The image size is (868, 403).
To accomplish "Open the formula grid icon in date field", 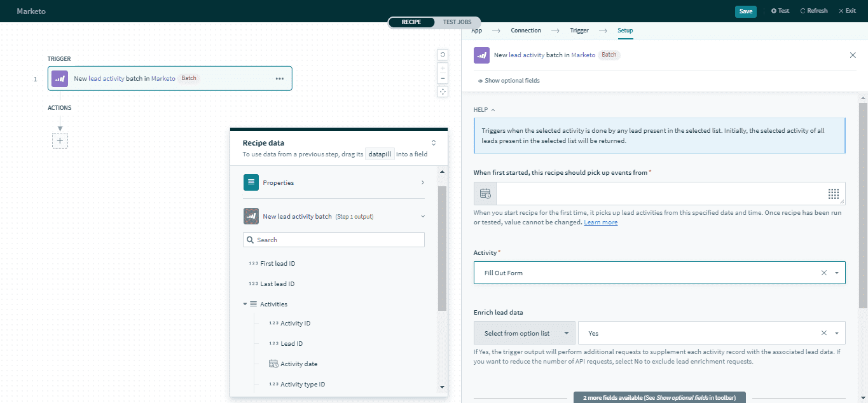I will [834, 194].
